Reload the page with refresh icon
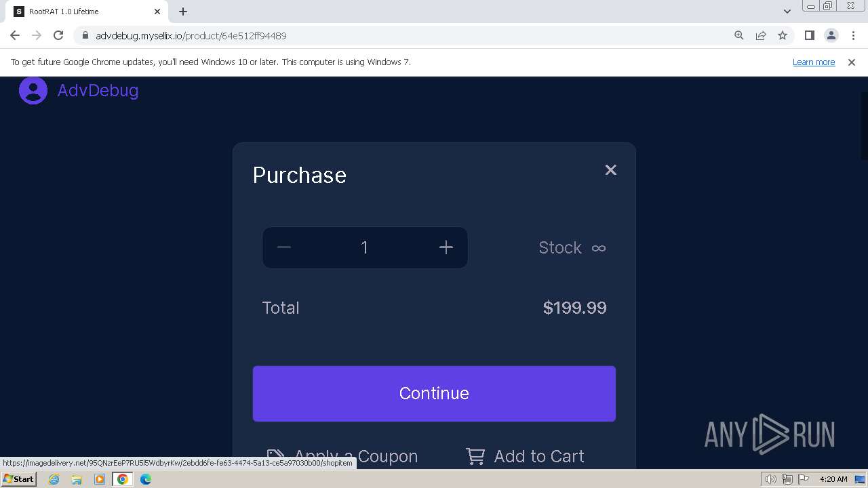 (x=58, y=35)
